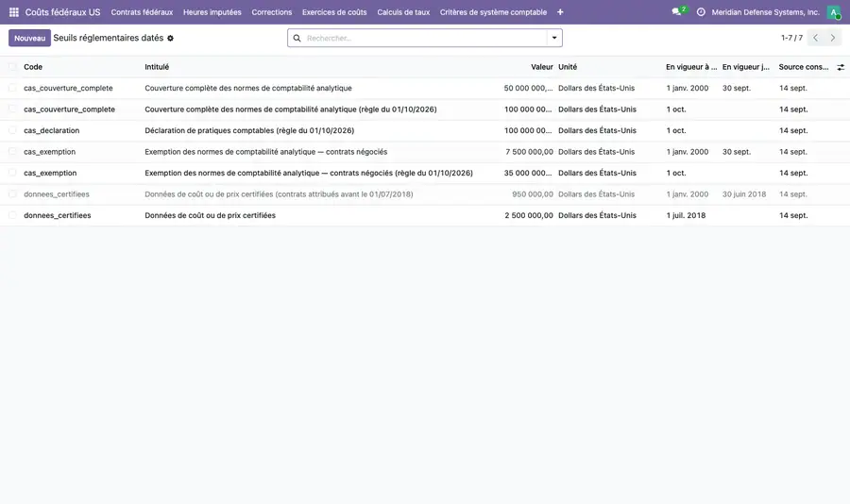This screenshot has width=850, height=504.
Task: Add a menu with plus icon
Action: pyautogui.click(x=560, y=12)
